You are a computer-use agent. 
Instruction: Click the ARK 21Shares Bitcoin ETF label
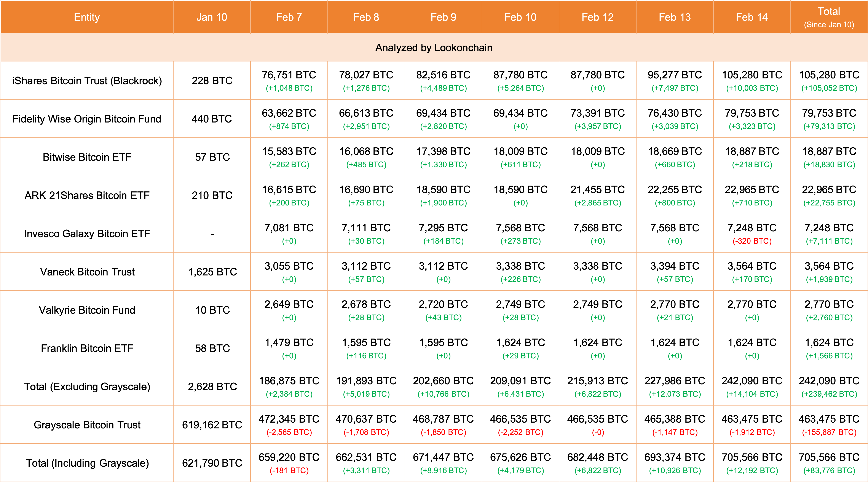click(x=87, y=195)
